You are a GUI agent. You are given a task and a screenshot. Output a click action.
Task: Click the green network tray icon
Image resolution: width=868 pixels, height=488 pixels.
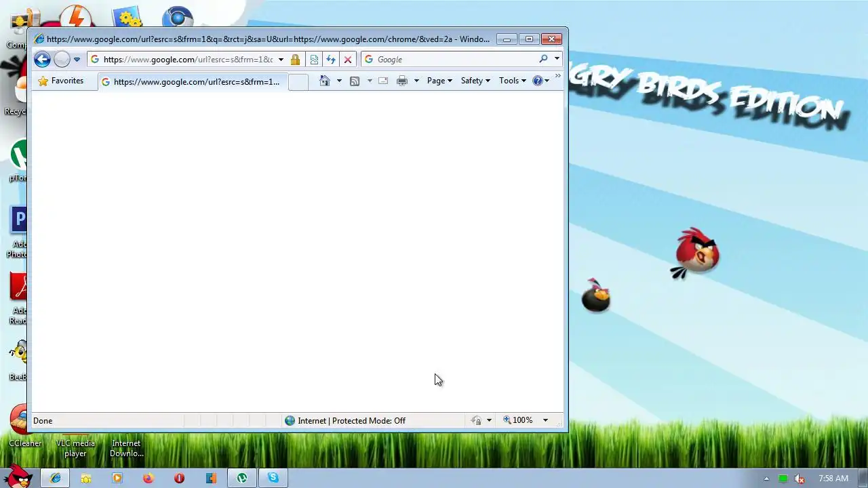click(x=783, y=479)
